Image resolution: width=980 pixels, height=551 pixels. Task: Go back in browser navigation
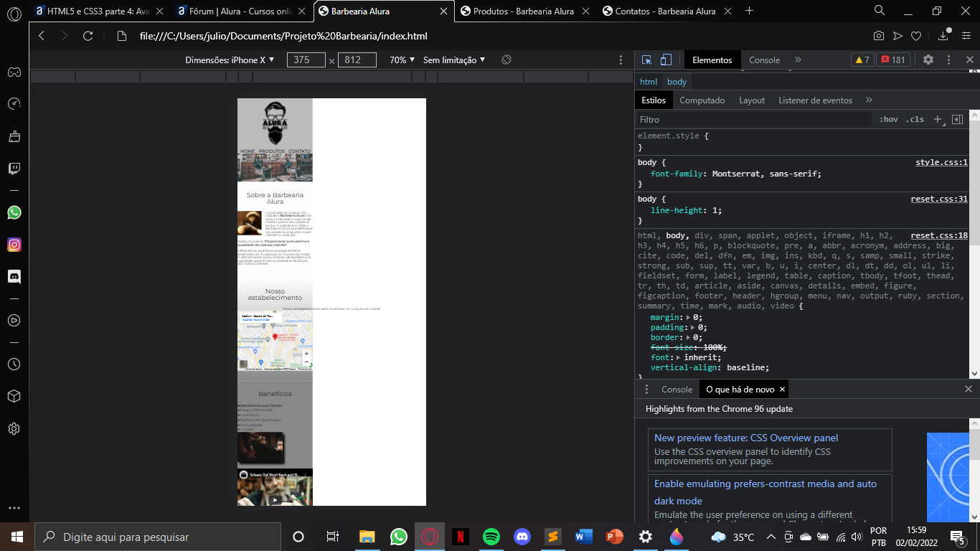pyautogui.click(x=42, y=36)
